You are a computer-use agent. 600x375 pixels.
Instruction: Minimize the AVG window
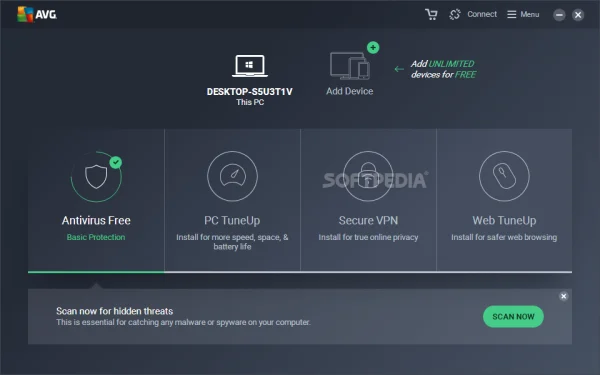pyautogui.click(x=559, y=15)
